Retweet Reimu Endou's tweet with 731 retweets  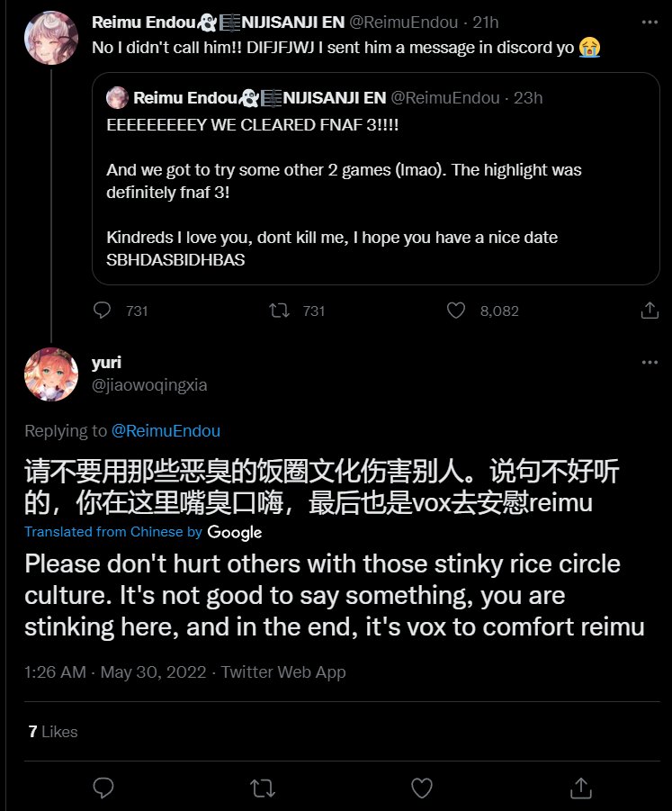click(x=279, y=311)
